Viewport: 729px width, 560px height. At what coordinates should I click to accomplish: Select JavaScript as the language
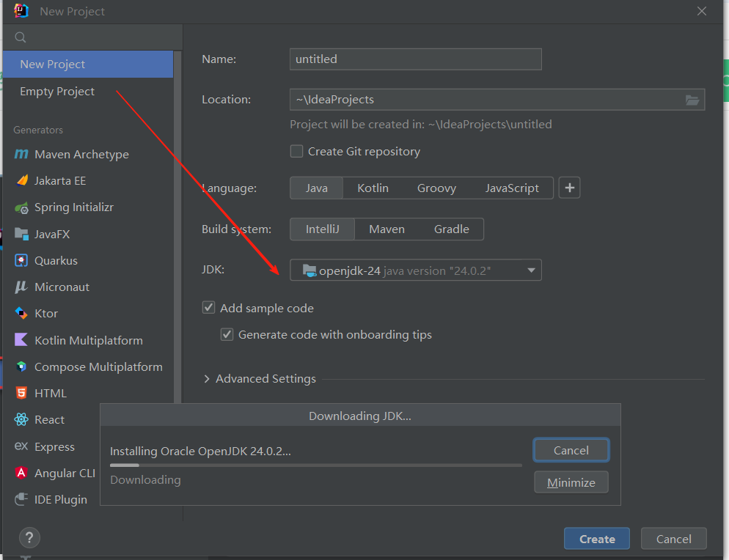(x=512, y=188)
